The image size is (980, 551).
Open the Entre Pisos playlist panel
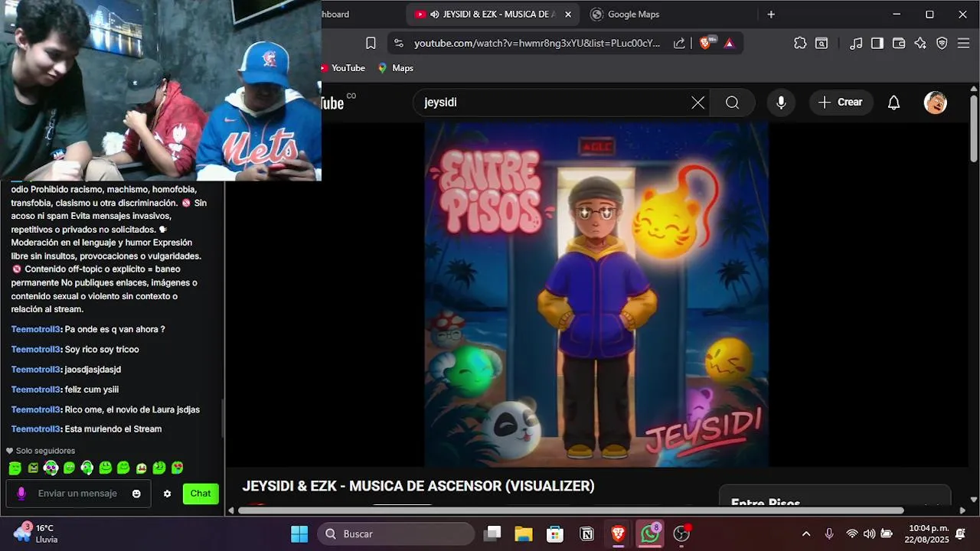click(x=835, y=496)
